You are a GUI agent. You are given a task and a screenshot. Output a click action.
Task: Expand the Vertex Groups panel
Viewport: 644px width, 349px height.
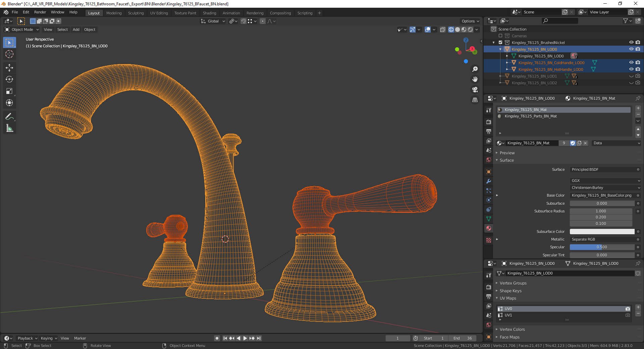513,283
